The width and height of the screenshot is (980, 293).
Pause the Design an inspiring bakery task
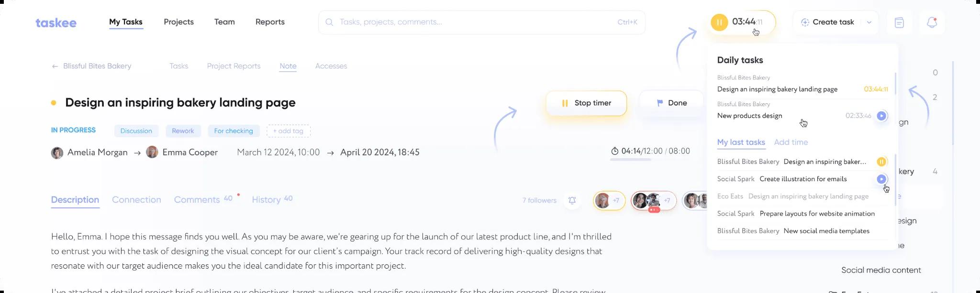click(x=881, y=162)
